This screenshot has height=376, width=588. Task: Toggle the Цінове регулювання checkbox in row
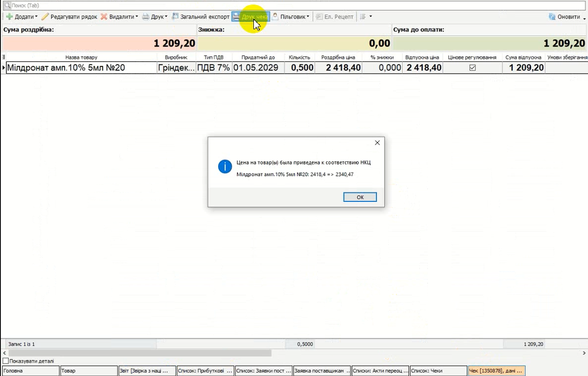point(472,68)
